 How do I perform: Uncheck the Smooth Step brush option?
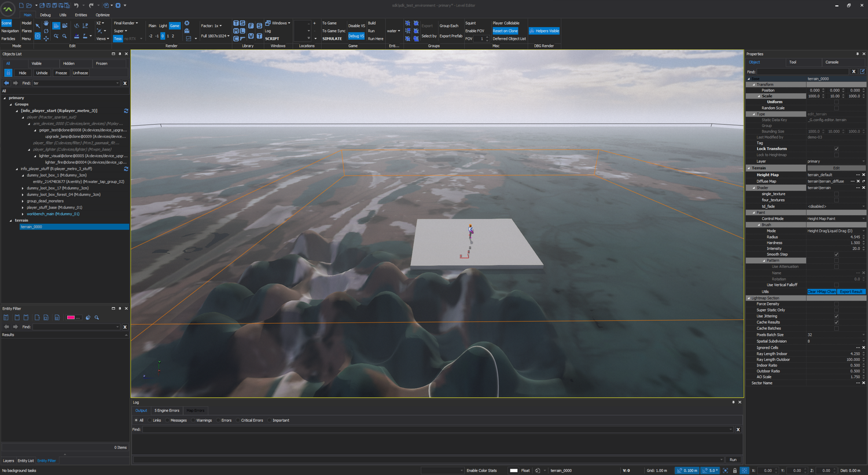tap(836, 254)
